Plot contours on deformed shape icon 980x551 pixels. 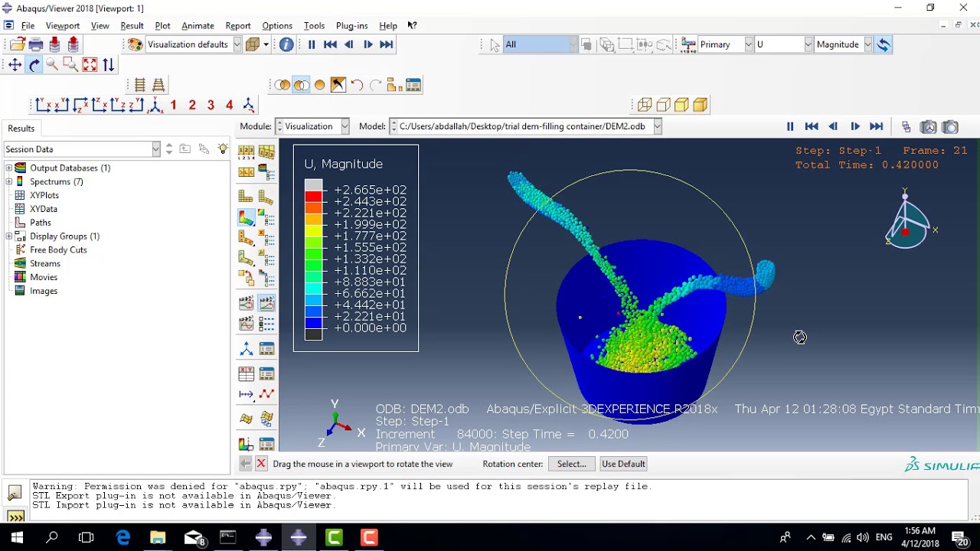coord(246,218)
